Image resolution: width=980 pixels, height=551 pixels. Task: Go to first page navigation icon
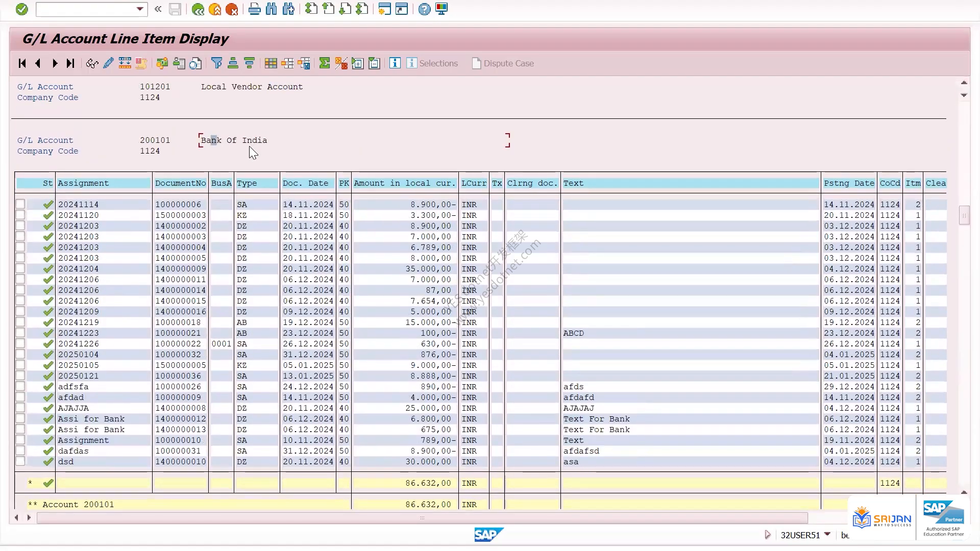point(22,63)
